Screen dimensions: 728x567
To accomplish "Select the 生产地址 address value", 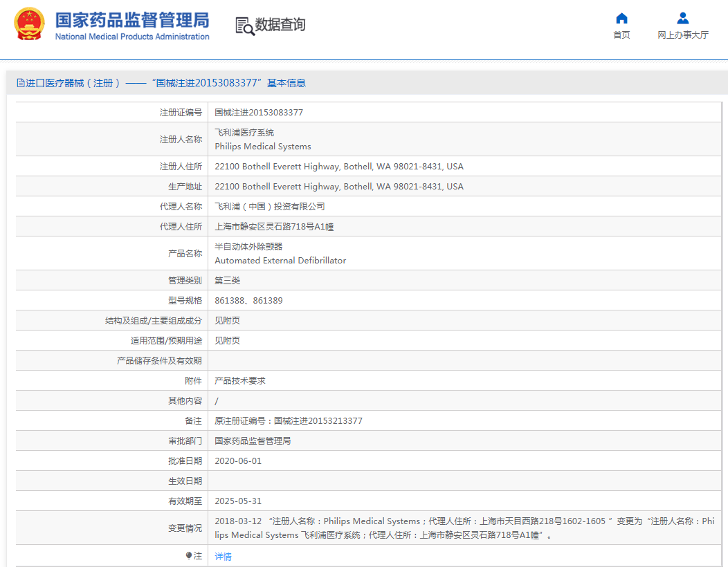I will pyautogui.click(x=339, y=187).
